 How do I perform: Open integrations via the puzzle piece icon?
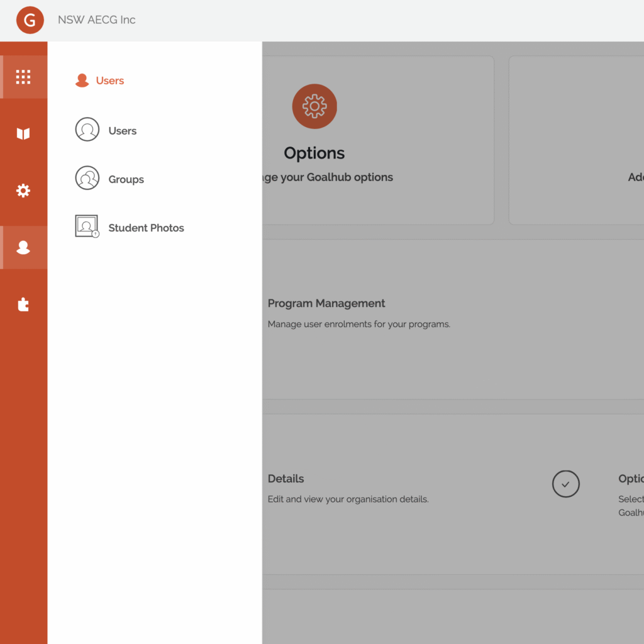click(x=23, y=304)
